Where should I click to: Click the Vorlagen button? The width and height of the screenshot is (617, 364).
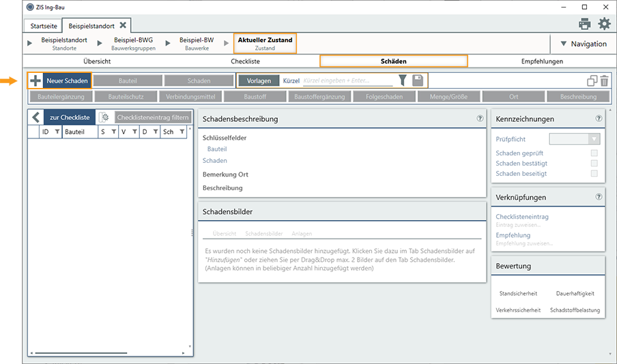[259, 80]
